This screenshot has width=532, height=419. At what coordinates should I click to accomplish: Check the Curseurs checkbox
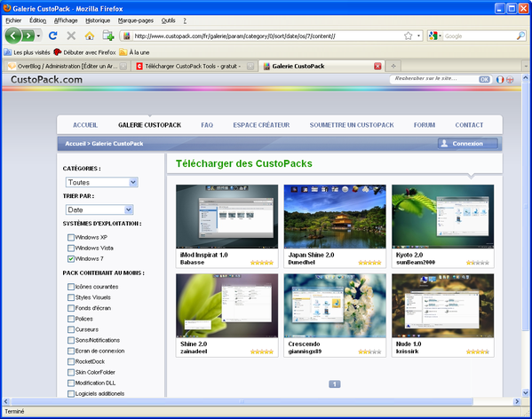click(x=71, y=329)
